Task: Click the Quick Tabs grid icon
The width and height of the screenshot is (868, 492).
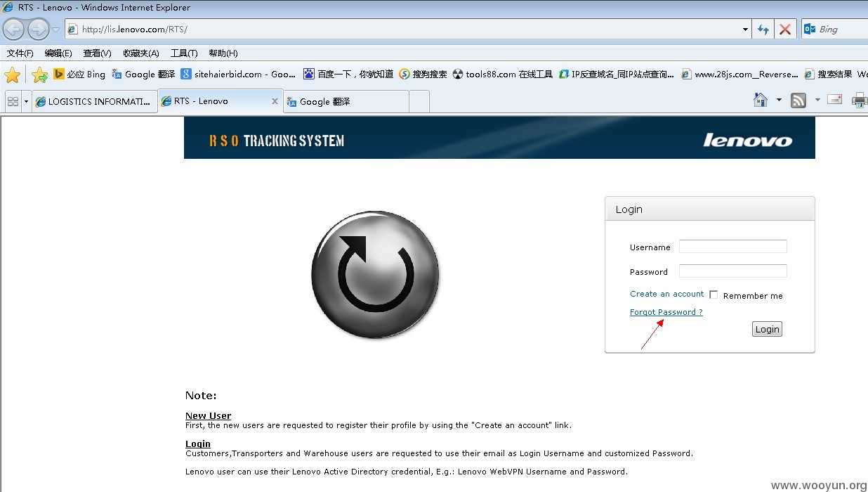Action: point(13,101)
